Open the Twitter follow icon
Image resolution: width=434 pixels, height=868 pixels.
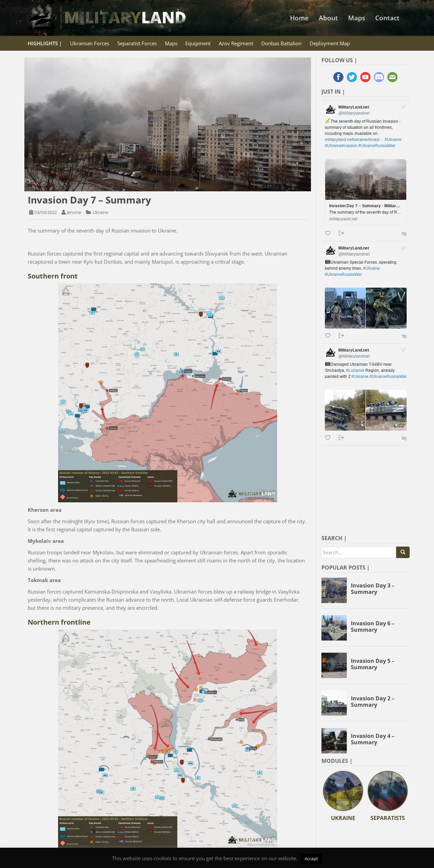(x=352, y=77)
